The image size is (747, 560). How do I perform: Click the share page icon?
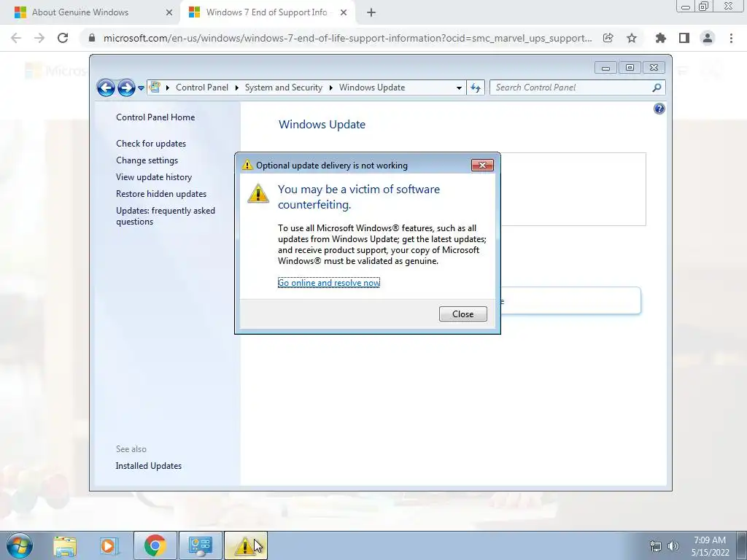pyautogui.click(x=608, y=38)
